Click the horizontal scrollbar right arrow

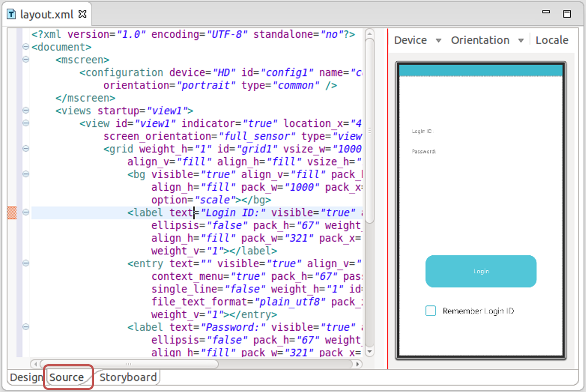(x=358, y=364)
